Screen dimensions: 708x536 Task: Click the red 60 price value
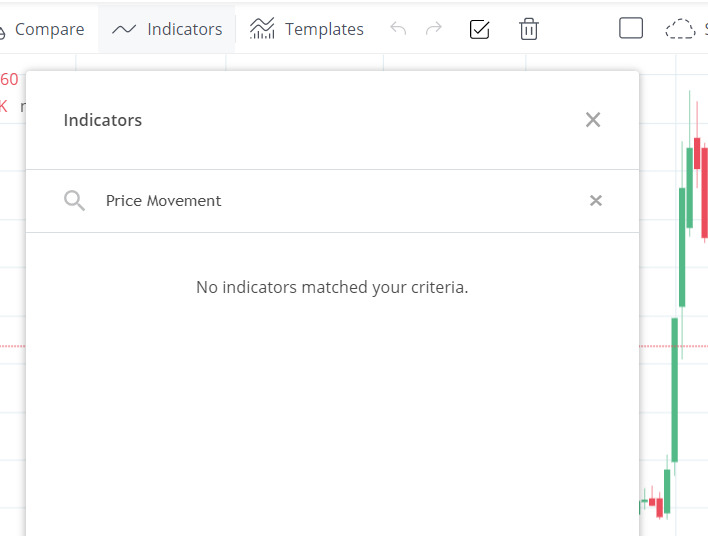click(9, 79)
